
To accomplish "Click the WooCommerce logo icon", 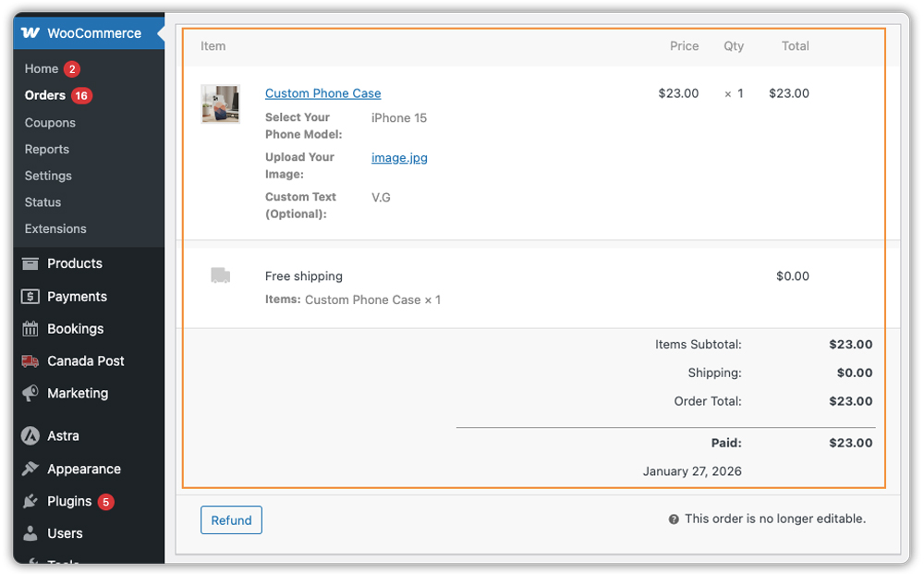I will pos(30,33).
